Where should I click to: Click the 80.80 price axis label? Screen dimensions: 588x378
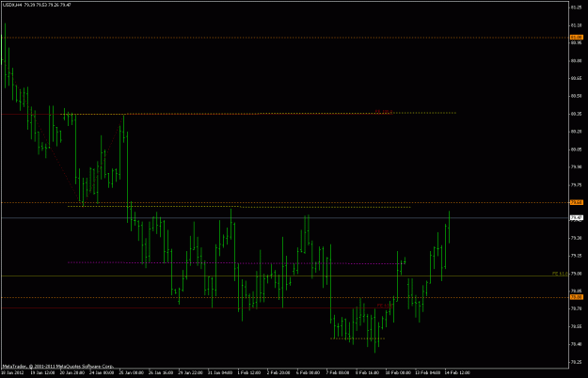point(577,61)
